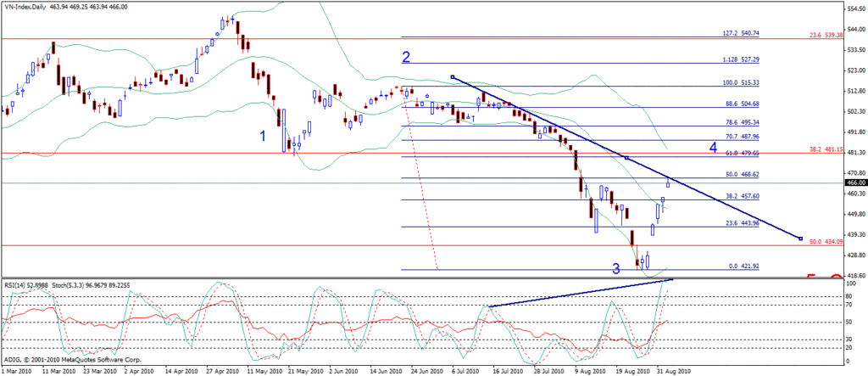Select the wave 4 label
This screenshot has width=868, height=376.
click(714, 149)
